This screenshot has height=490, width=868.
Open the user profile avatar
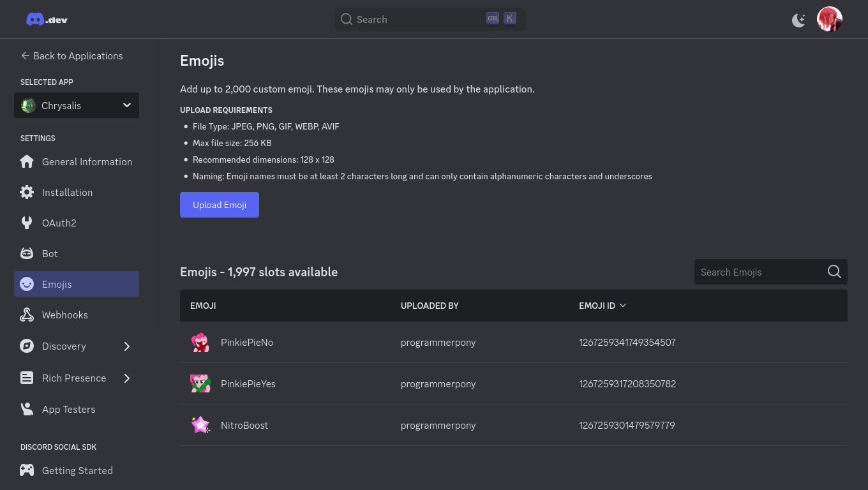tap(830, 19)
